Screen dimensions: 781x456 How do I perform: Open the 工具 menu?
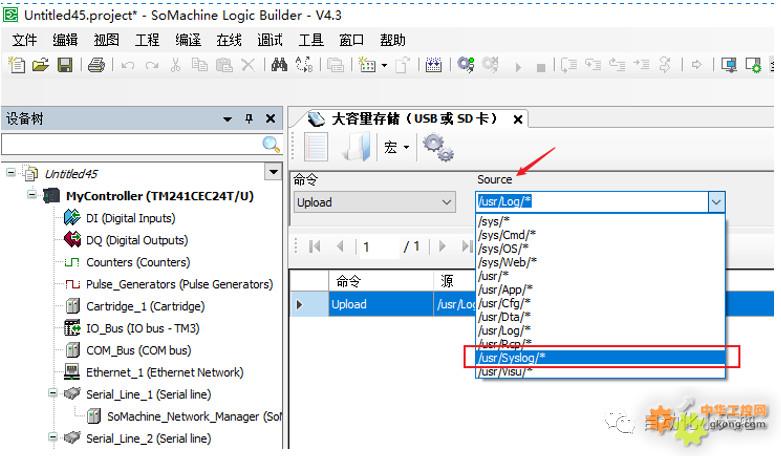pyautogui.click(x=311, y=40)
